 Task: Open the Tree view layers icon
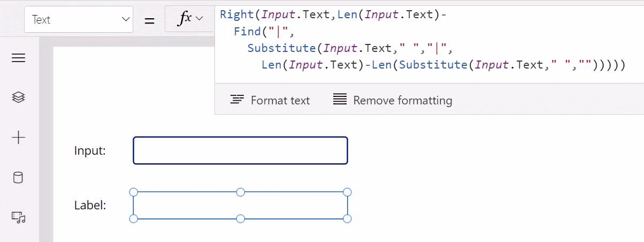pyautogui.click(x=19, y=97)
